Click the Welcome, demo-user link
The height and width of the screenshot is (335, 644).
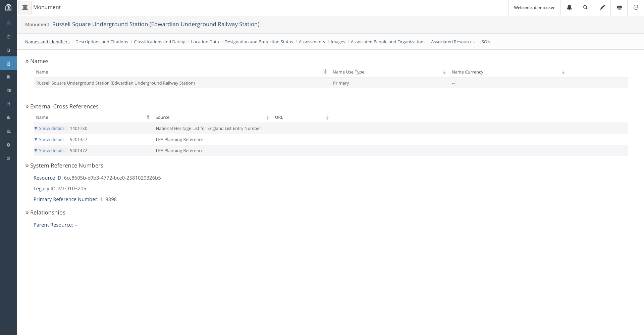tap(534, 7)
